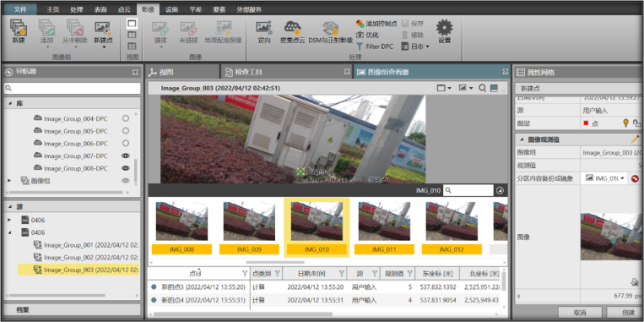Screen dimensions: 644x322
Task: Collapse the 库 section
Action: pos(10,103)
